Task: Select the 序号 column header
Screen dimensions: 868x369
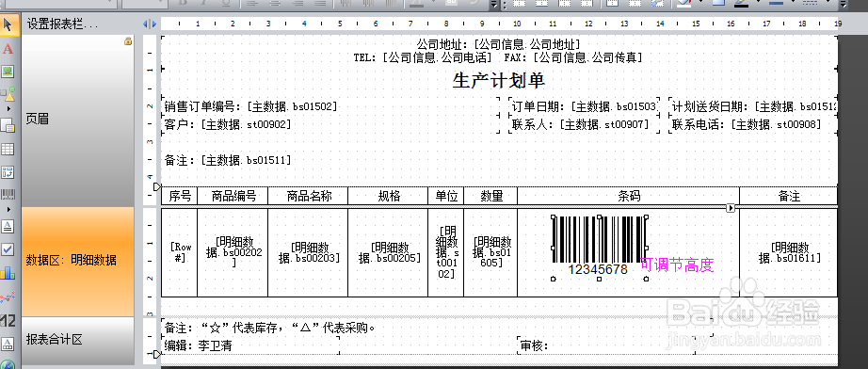Action: 180,196
